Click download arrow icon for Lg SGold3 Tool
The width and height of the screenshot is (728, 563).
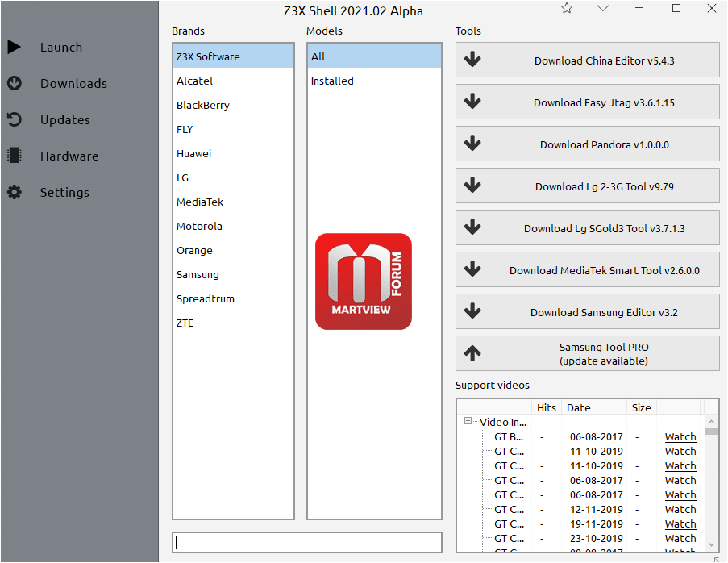coord(472,227)
